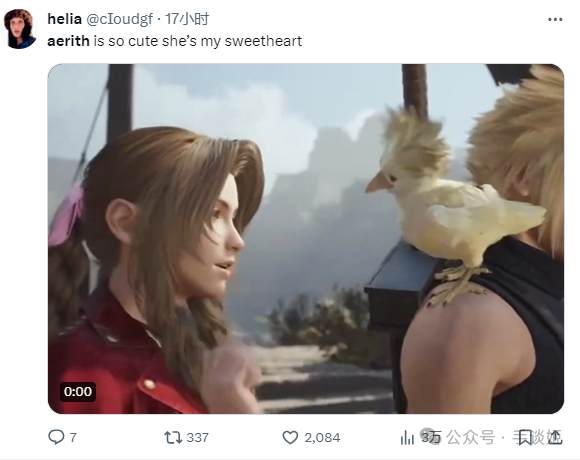Image resolution: width=580 pixels, height=460 pixels.
Task: Bookmark this tweet with the bookmark icon
Action: [525, 437]
